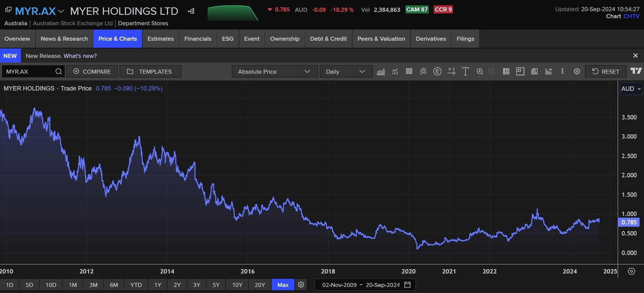
Task: Select the 1Y time range
Action: tap(158, 285)
